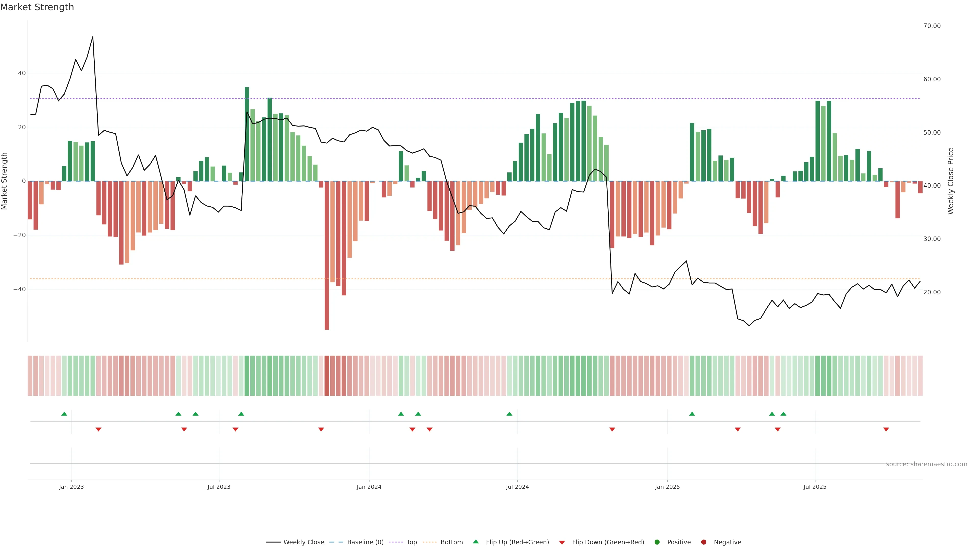Click the Flip Up green triangle legend icon
The image size is (980, 551).
point(475,542)
